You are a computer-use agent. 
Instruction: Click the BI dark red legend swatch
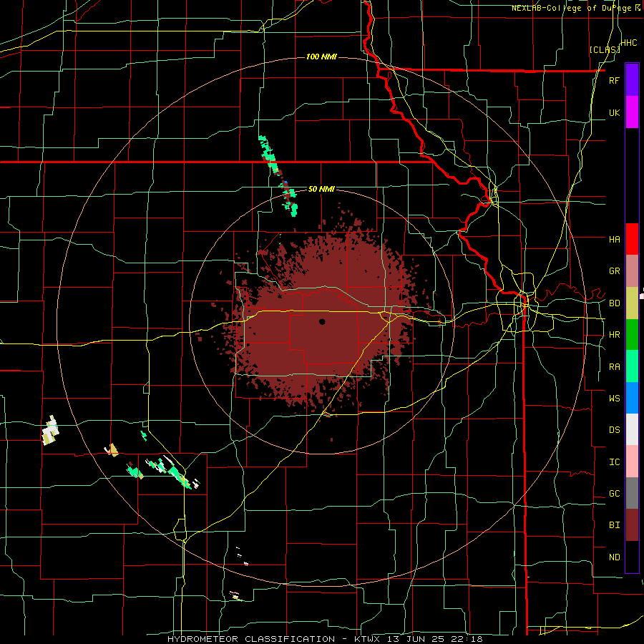[632, 525]
